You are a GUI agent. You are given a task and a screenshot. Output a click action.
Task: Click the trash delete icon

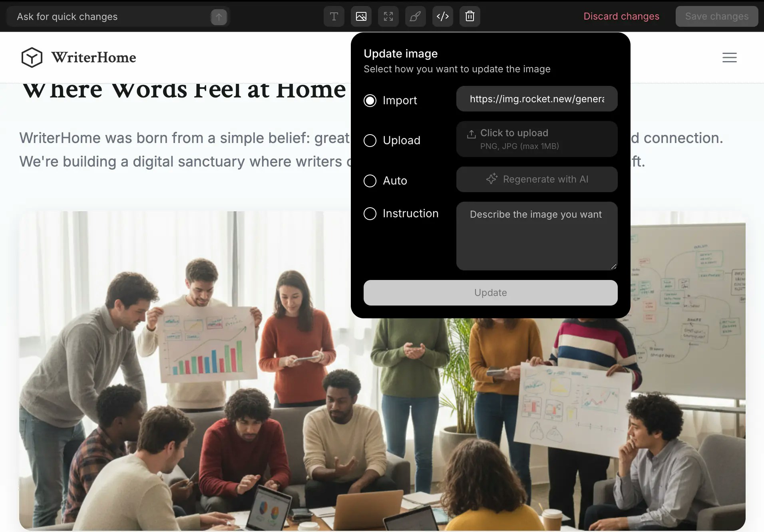pos(469,16)
